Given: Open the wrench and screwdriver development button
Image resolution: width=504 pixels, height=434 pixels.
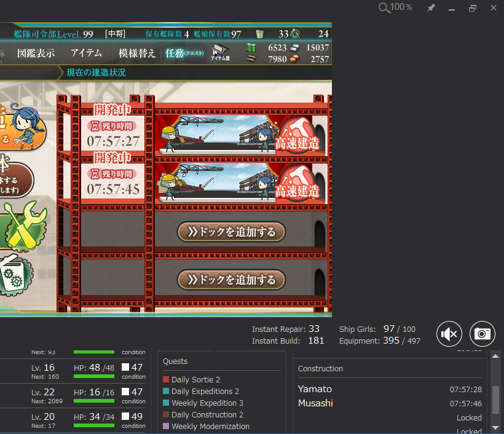Looking at the screenshot, I should tap(24, 226).
